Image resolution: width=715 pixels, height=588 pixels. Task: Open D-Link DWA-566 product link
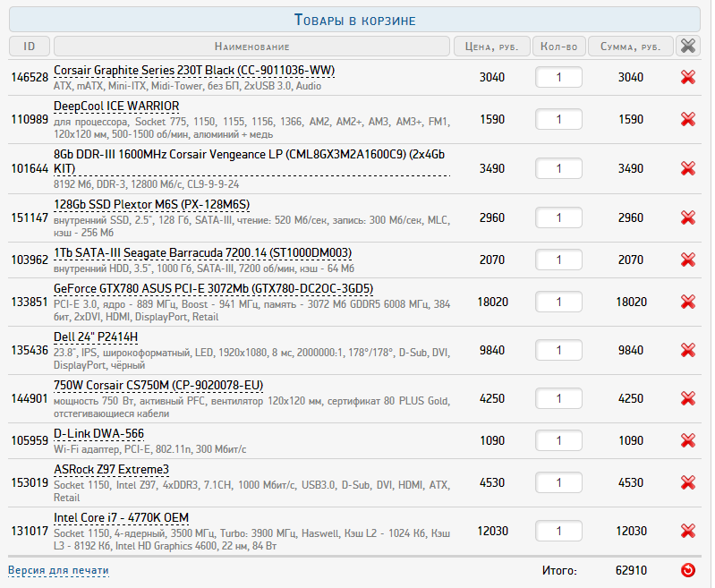click(x=99, y=434)
